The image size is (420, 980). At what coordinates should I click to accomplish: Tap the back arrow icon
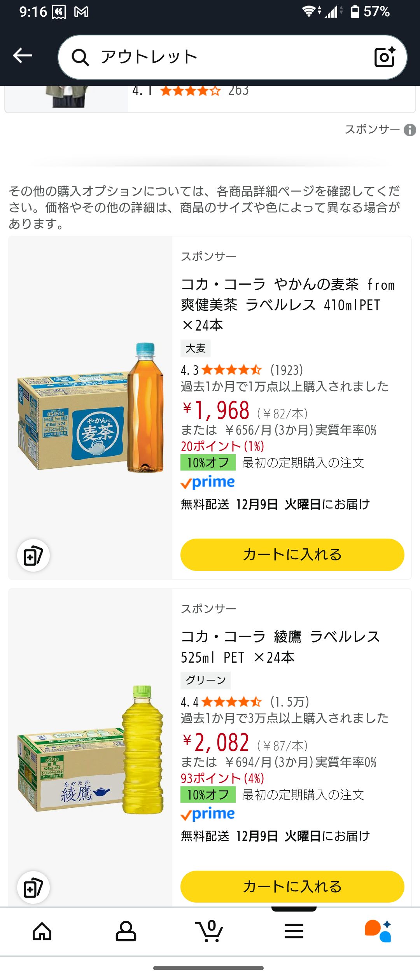(x=23, y=56)
